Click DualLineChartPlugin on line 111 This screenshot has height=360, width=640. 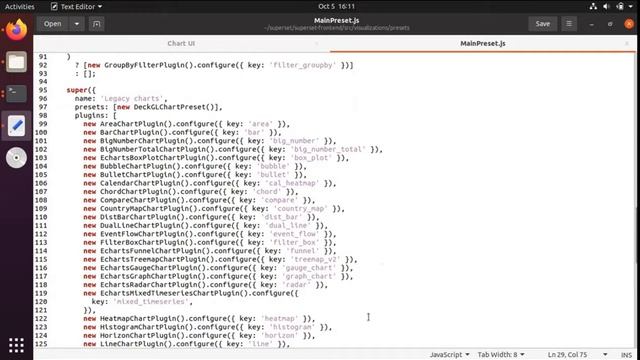click(138, 226)
